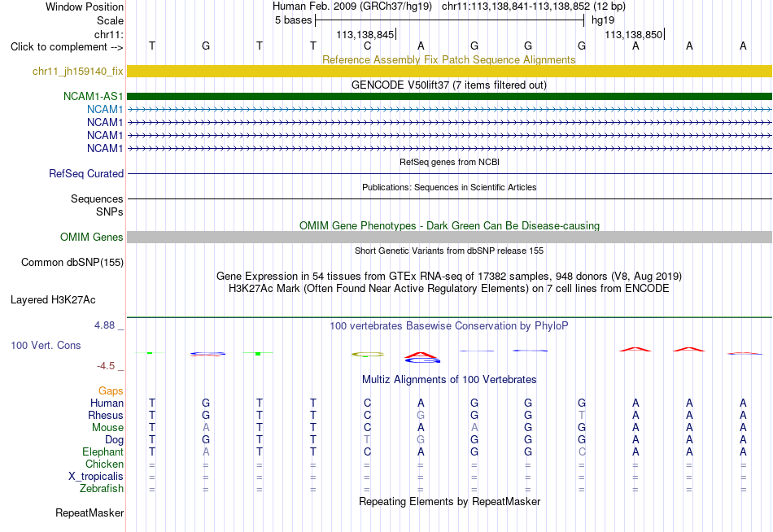Click the -4.5 PhyloP lower scale value
This screenshot has height=532, width=773.
click(106, 366)
